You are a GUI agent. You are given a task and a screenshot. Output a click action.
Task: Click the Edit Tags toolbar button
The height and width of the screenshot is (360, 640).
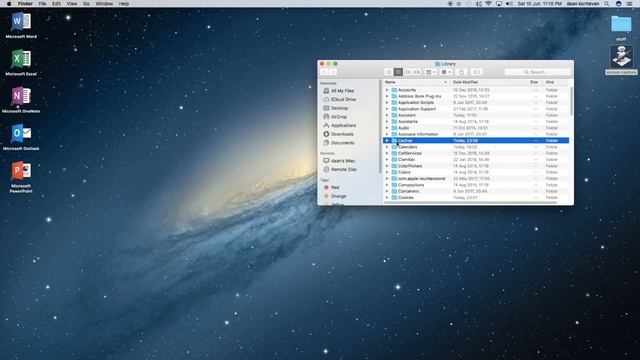coord(476,72)
